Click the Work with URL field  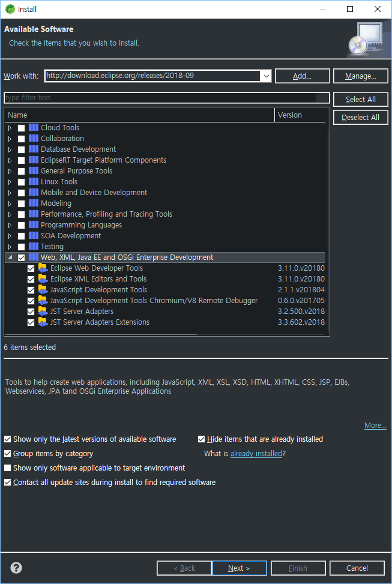tap(152, 76)
